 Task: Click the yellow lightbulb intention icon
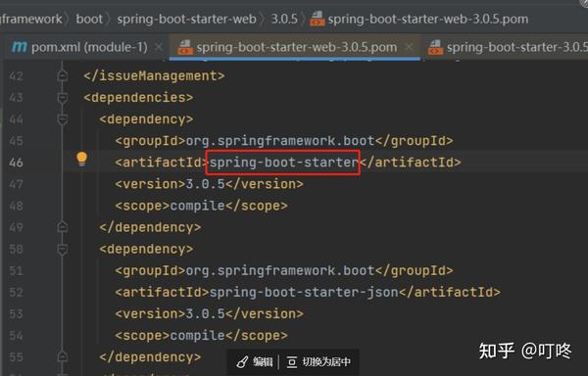point(81,159)
